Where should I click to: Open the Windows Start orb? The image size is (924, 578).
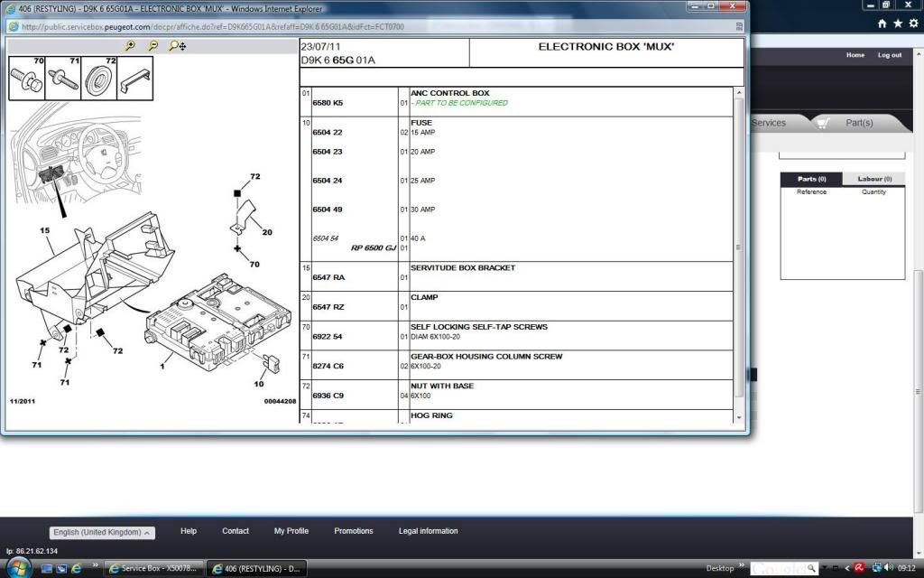coord(18,568)
